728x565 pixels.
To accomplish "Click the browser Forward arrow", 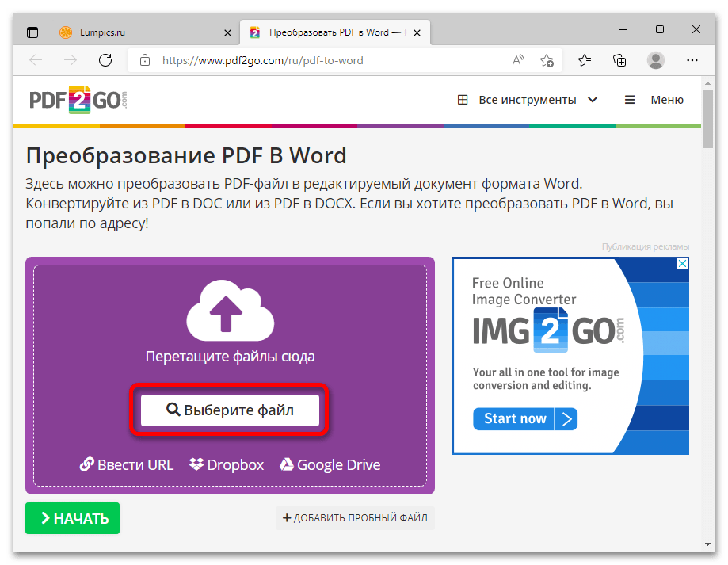I will click(x=71, y=60).
